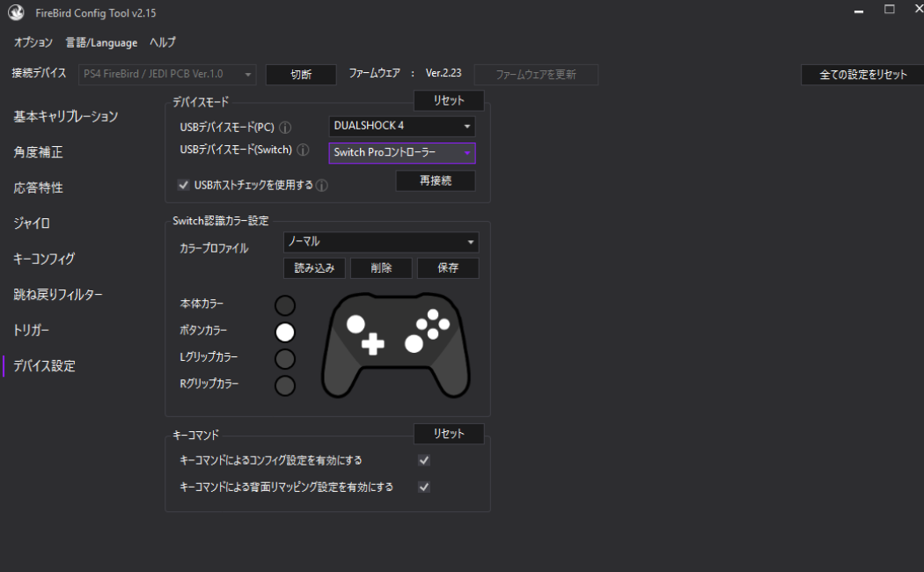Viewport: 924px width, 572px height.
Task: Click リセット button in デバイスモード group
Action: click(x=449, y=100)
